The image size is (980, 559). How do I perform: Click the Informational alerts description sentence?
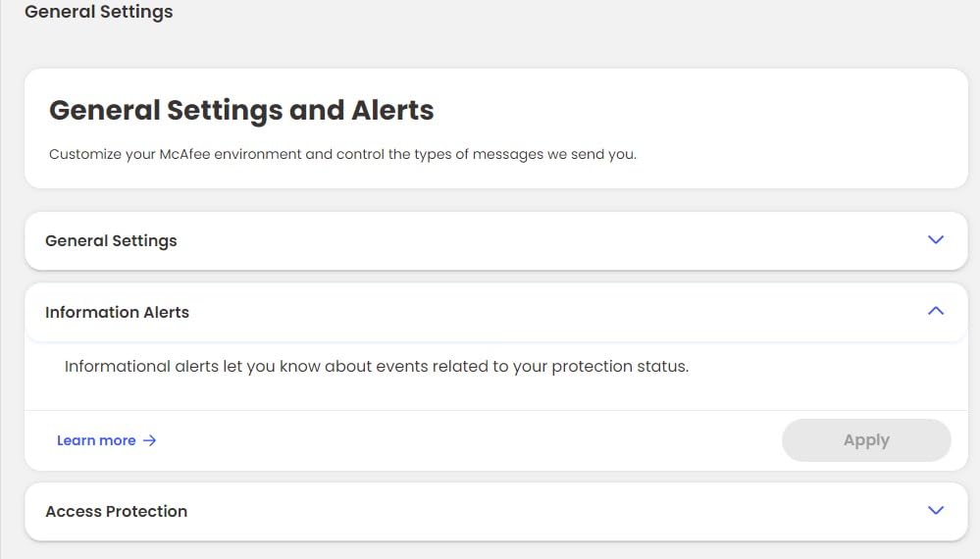coord(377,367)
